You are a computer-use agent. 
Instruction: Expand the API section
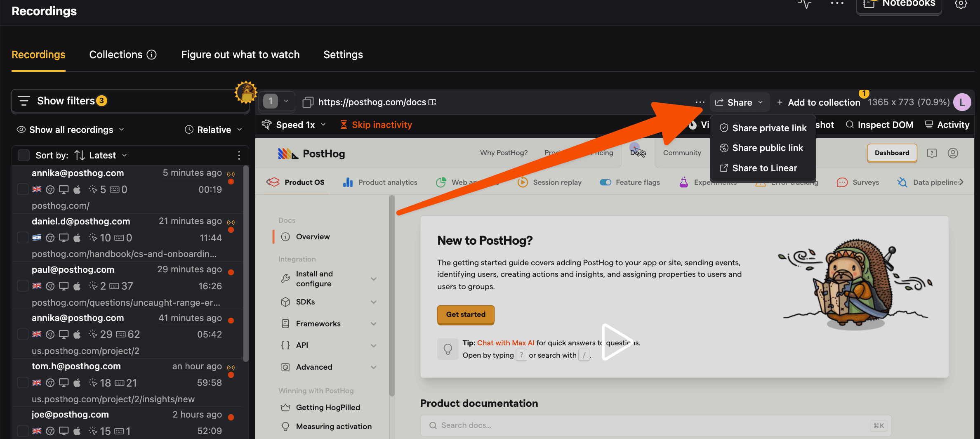click(329, 345)
